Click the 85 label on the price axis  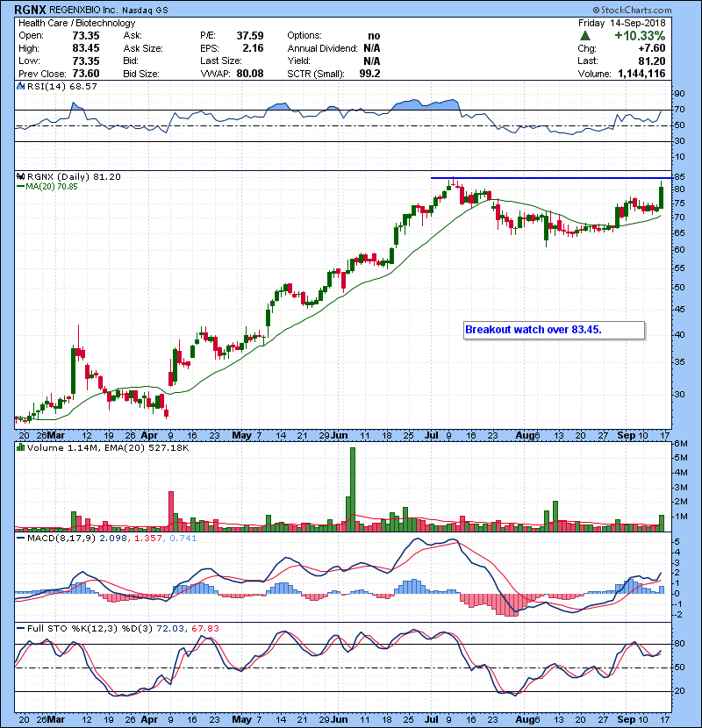point(679,177)
